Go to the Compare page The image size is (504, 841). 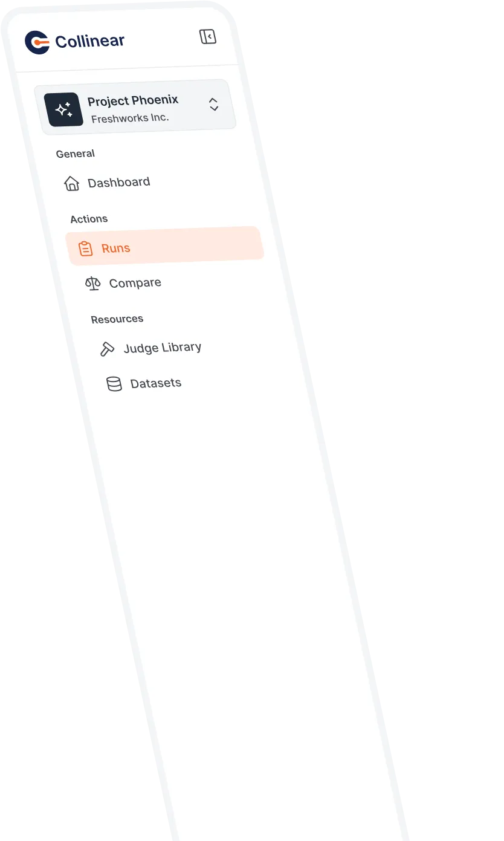124,283
